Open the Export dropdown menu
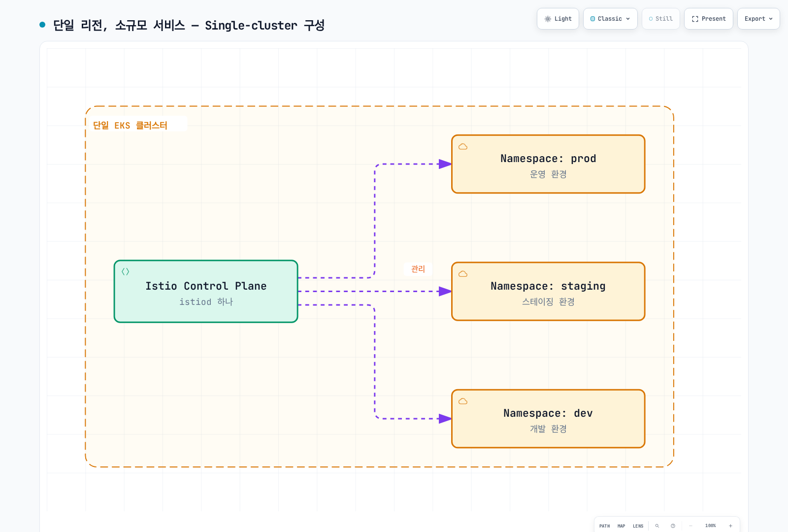 tap(758, 19)
